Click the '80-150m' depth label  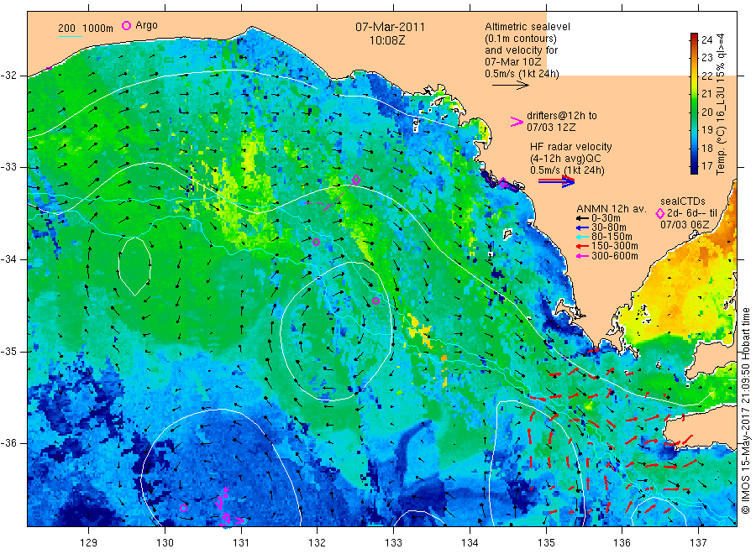click(612, 237)
